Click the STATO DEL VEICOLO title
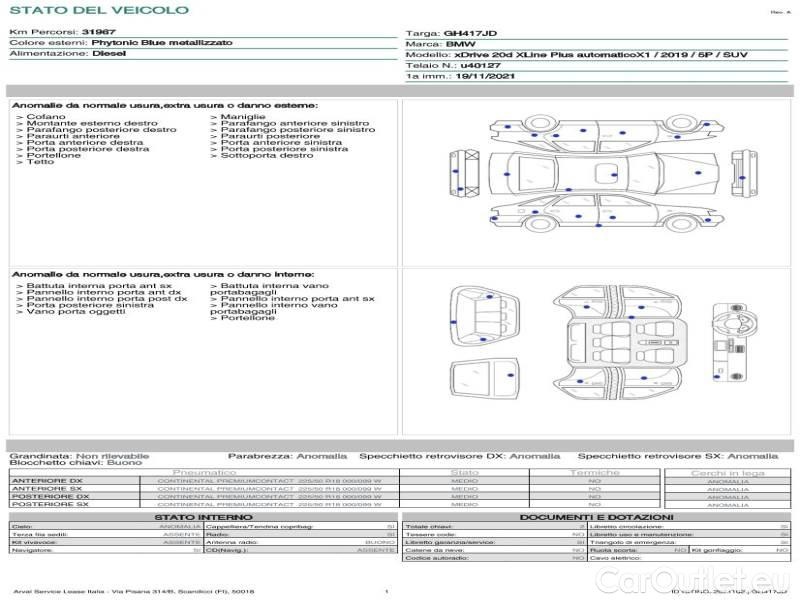 pyautogui.click(x=98, y=10)
